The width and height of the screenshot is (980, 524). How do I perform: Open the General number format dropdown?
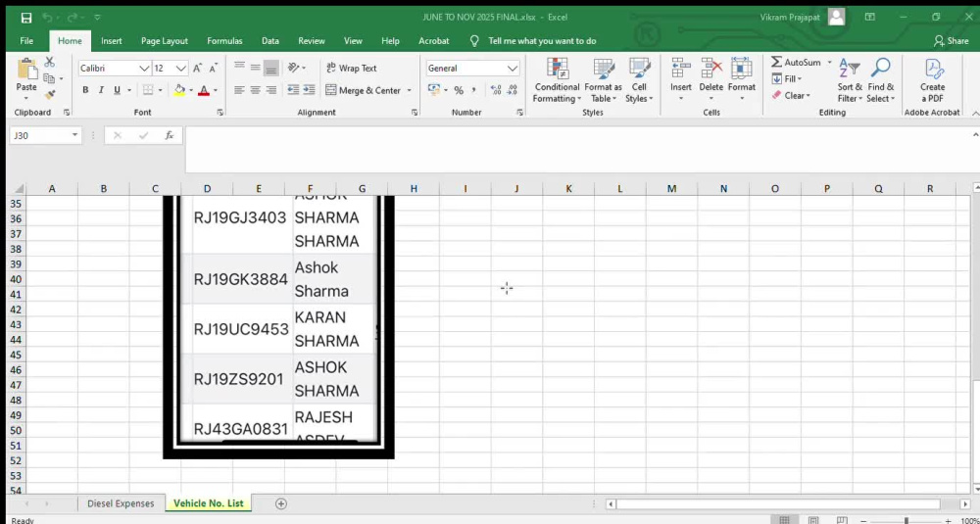click(x=513, y=69)
